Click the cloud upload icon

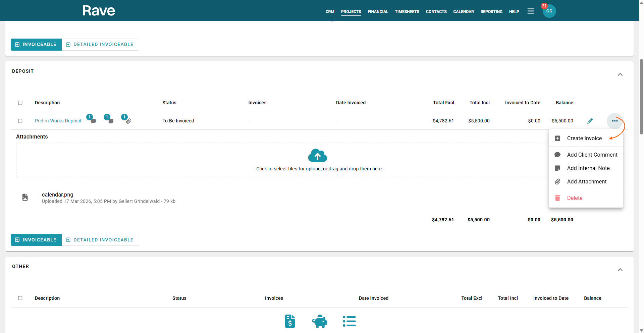[317, 156]
